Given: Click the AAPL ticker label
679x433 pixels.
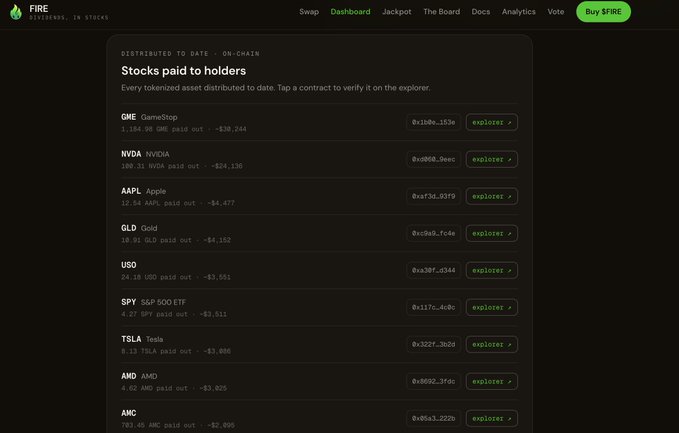Looking at the screenshot, I should click(131, 191).
